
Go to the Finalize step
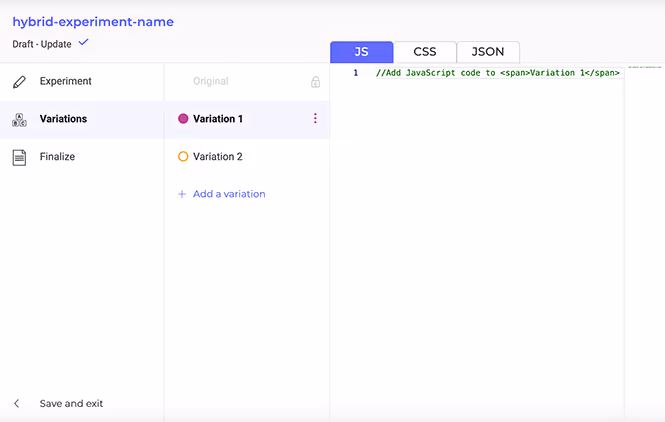pos(81,157)
